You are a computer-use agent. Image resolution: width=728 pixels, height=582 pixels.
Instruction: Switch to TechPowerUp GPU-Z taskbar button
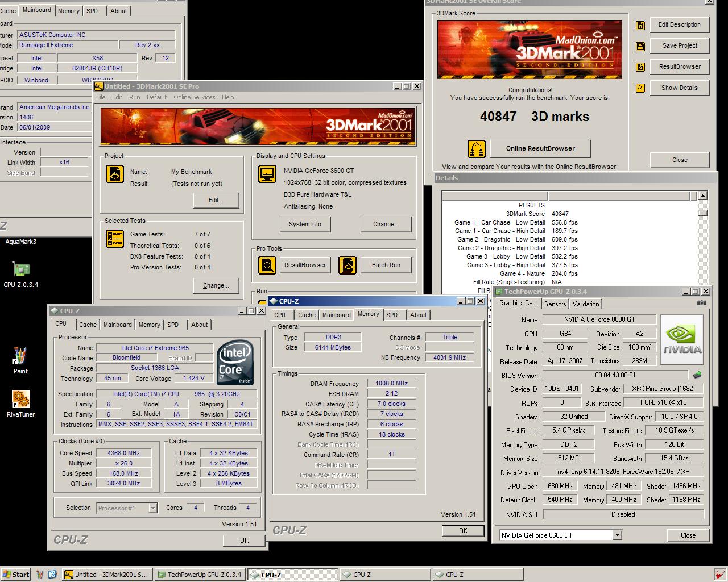pyautogui.click(x=200, y=575)
